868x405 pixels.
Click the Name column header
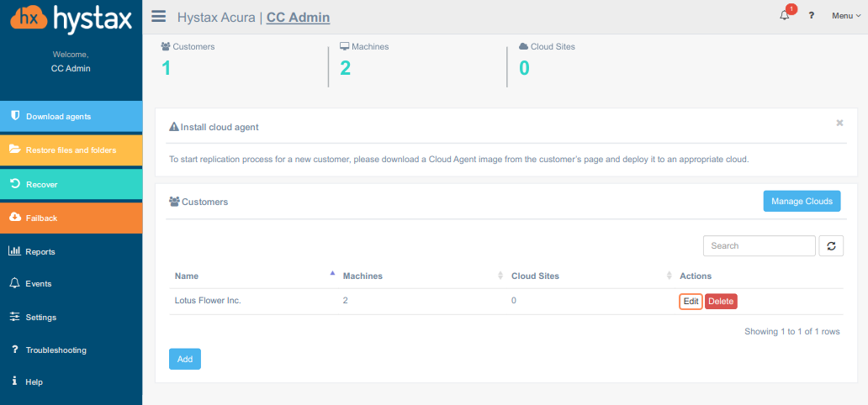pos(187,276)
